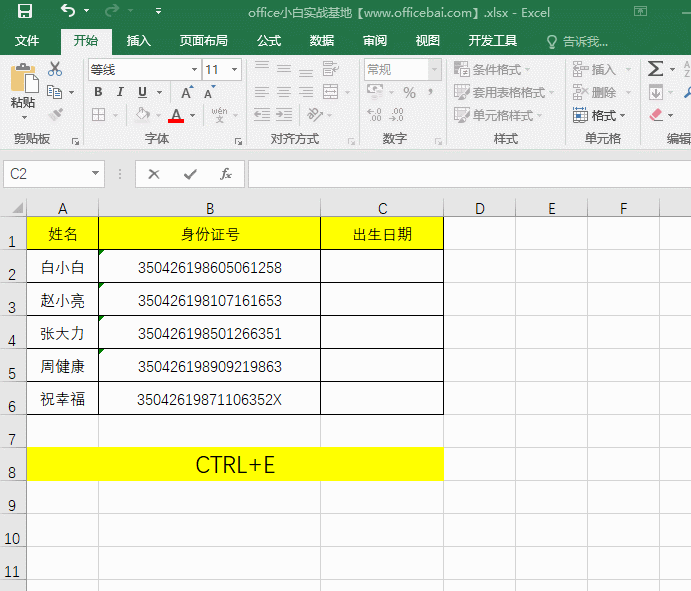This screenshot has width=691, height=591.
Task: Click the Cut scissors icon
Action: click(55, 69)
